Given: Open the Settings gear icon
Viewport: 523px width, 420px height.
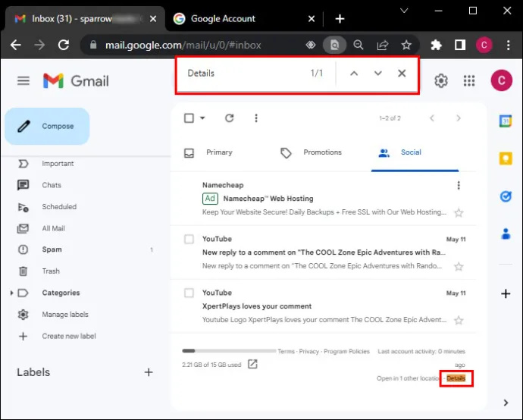Looking at the screenshot, I should click(441, 80).
